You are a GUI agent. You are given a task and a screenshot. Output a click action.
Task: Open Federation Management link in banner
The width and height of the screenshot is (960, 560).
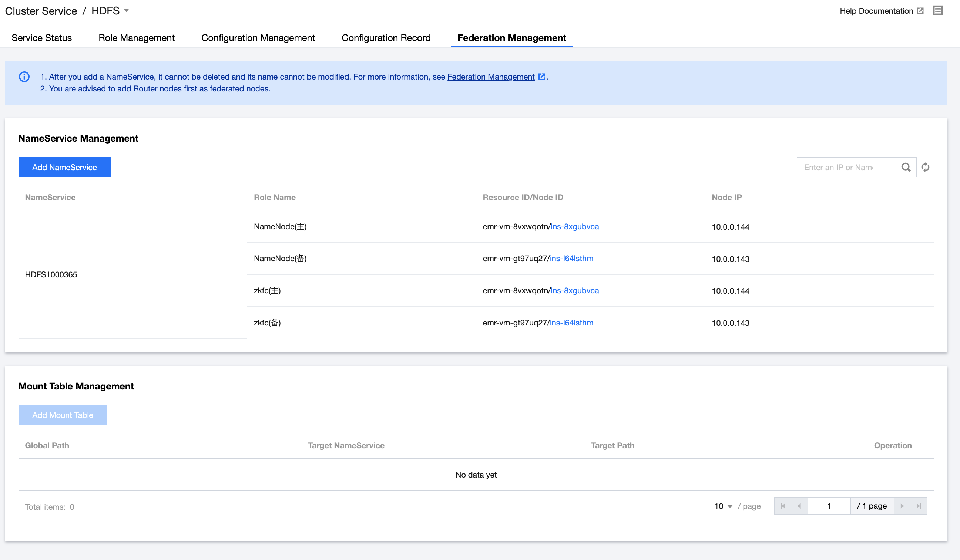pyautogui.click(x=491, y=77)
